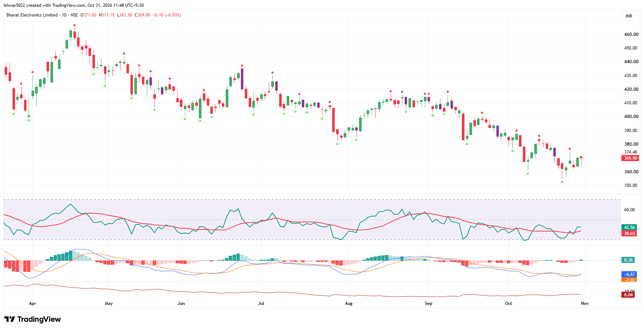The height and width of the screenshot is (330, 644).
Task: Click the change value −0.10 (−0.03%)
Action: 167,15
